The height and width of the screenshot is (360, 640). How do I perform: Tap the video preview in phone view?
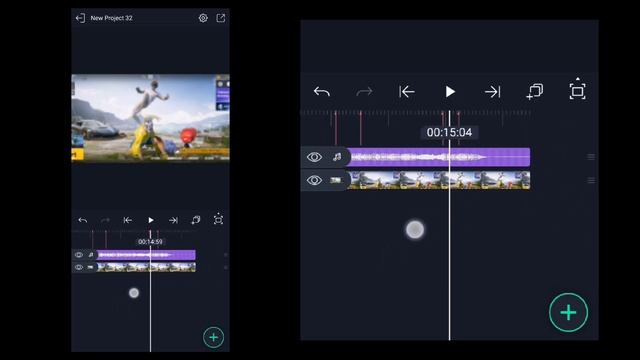coord(150,118)
